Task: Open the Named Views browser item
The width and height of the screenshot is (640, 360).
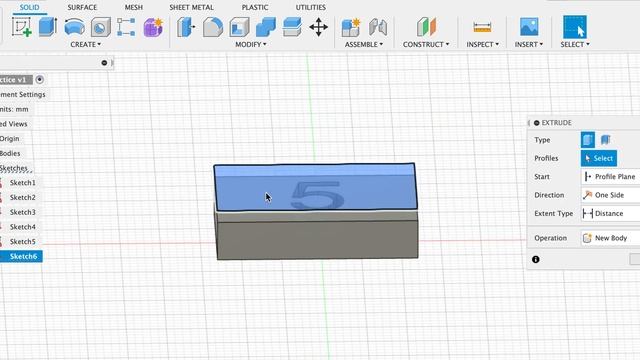Action: pyautogui.click(x=13, y=124)
